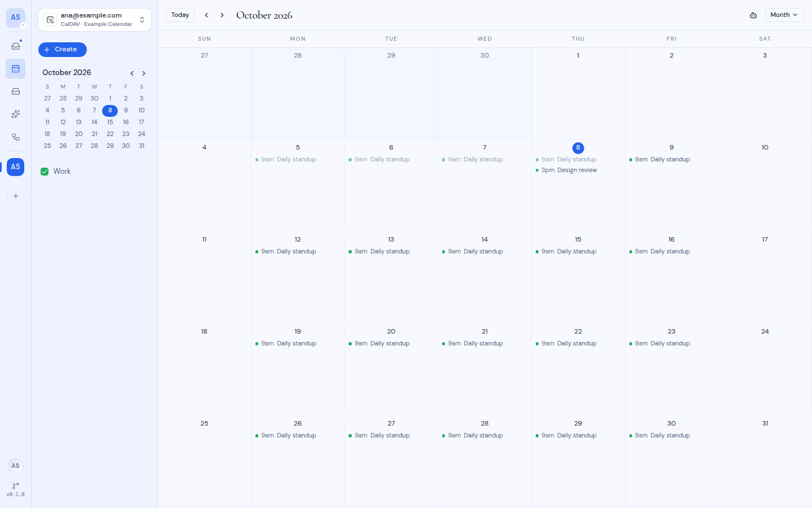Click next month arrow in mini calendar
This screenshot has width=812, height=508.
tap(144, 73)
